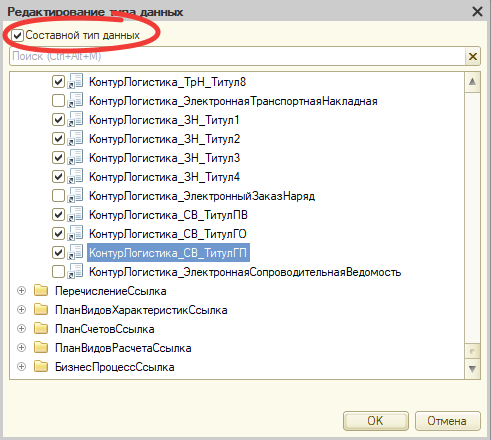Confirm with the OK button
This screenshot has height=440, width=491.
click(376, 421)
